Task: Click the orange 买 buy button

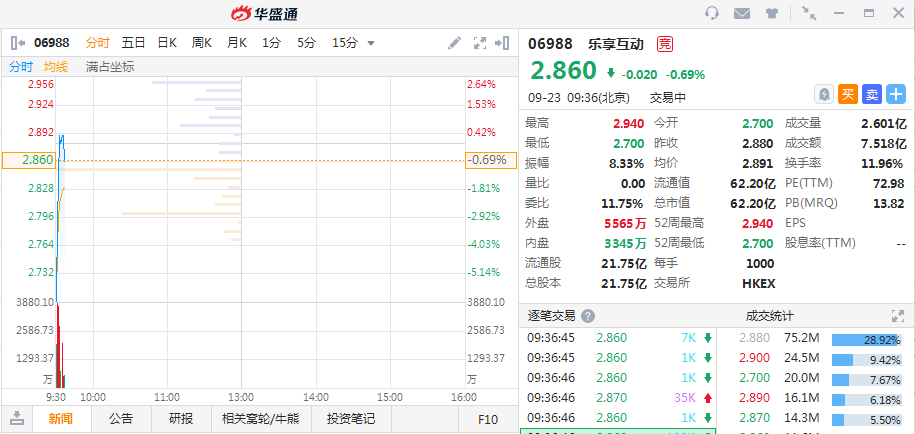Action: (848, 94)
